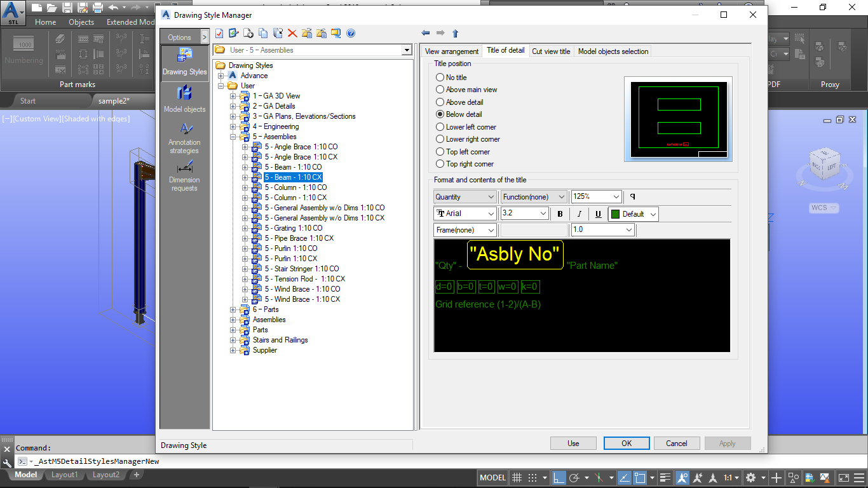Open the Model objects selection tab
Image resolution: width=868 pixels, height=488 pixels.
coord(613,51)
